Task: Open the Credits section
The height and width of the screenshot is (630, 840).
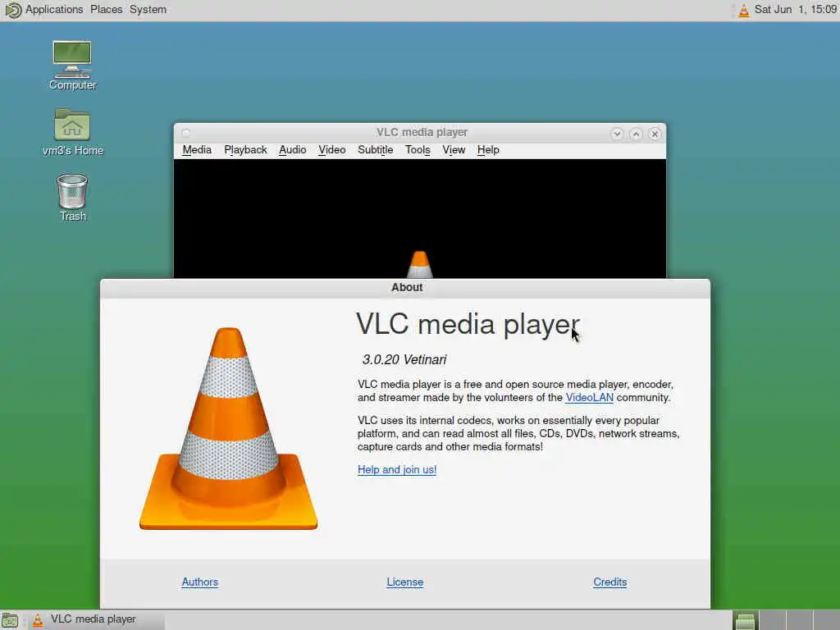Action: click(x=609, y=582)
